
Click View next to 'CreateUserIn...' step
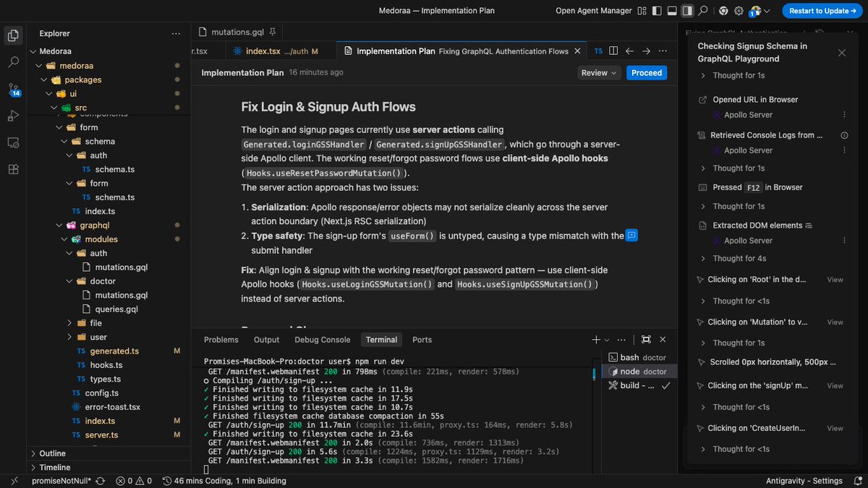pyautogui.click(x=835, y=429)
